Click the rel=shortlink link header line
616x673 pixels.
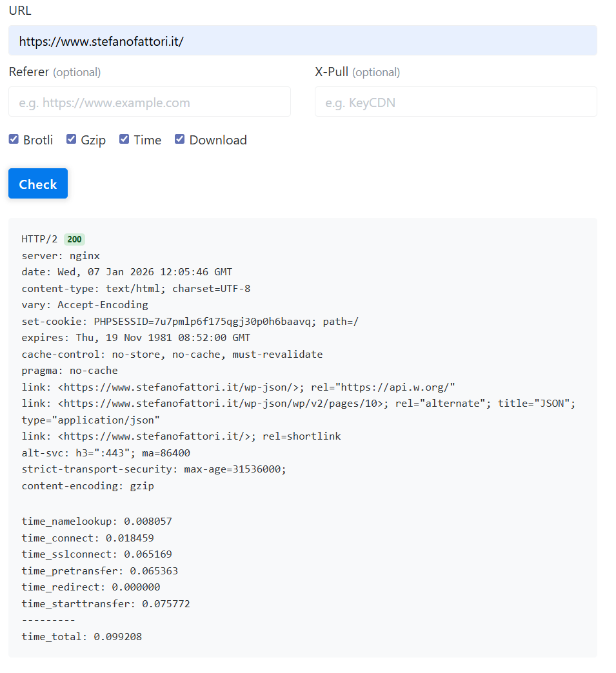181,436
